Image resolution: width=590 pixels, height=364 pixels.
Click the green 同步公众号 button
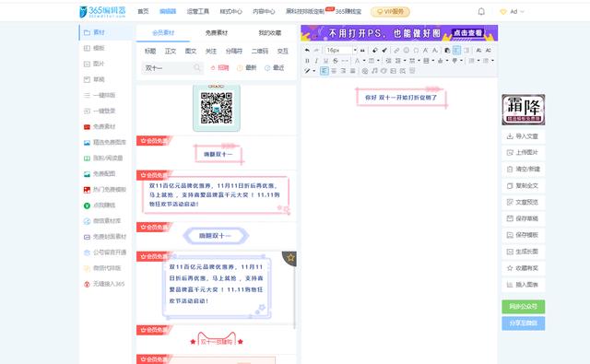click(523, 307)
